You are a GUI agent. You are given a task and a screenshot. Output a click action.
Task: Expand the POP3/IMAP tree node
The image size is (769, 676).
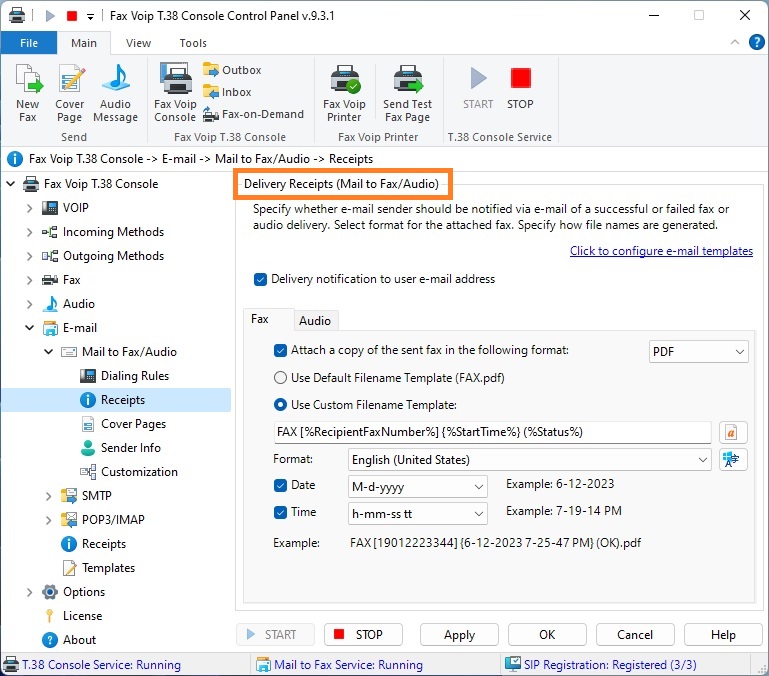[x=49, y=520]
